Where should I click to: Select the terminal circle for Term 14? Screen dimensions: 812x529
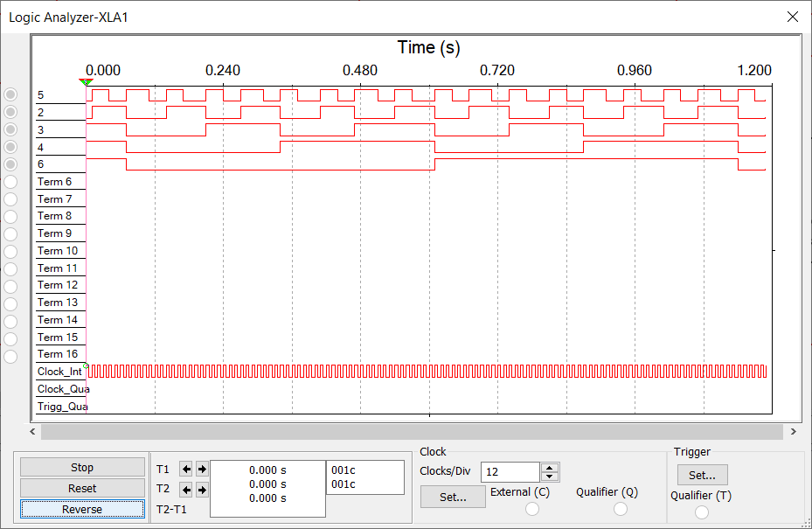tap(10, 322)
